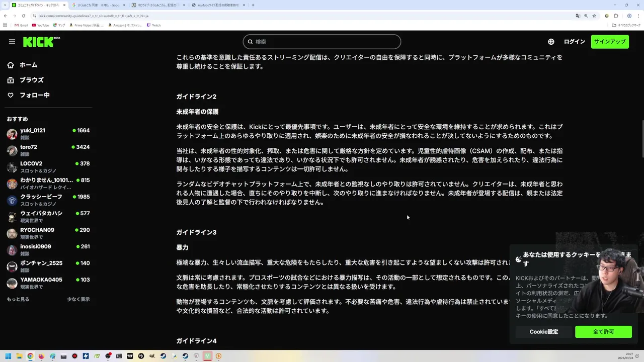Click 少なく表示 to show fewer channels
644x362 pixels.
[78, 299]
